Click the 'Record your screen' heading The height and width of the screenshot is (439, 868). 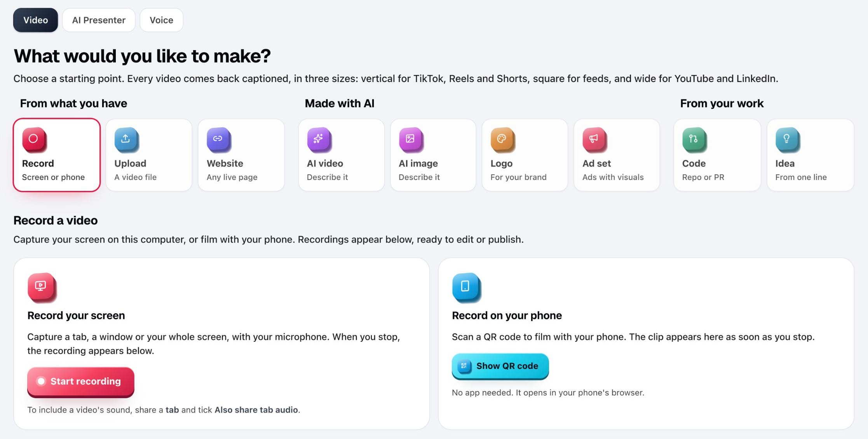76,315
